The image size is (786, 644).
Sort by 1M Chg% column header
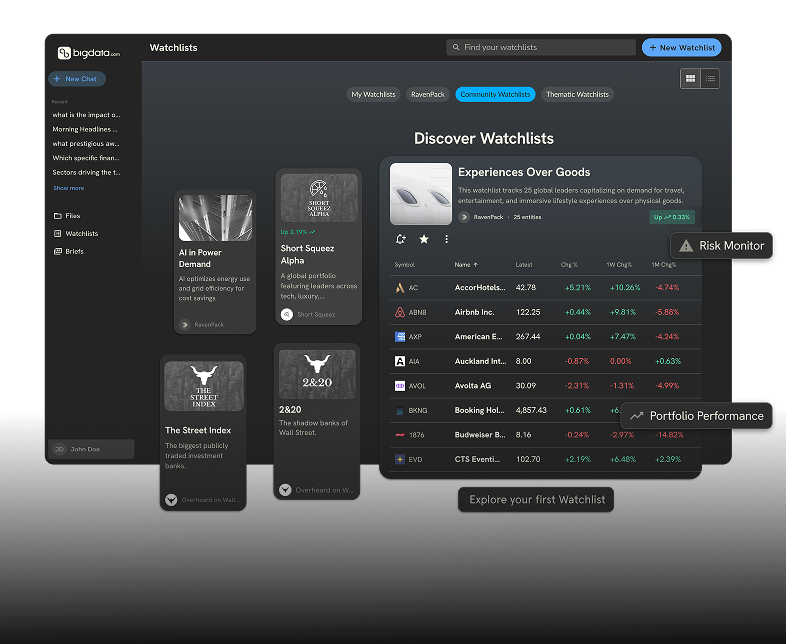click(x=664, y=265)
